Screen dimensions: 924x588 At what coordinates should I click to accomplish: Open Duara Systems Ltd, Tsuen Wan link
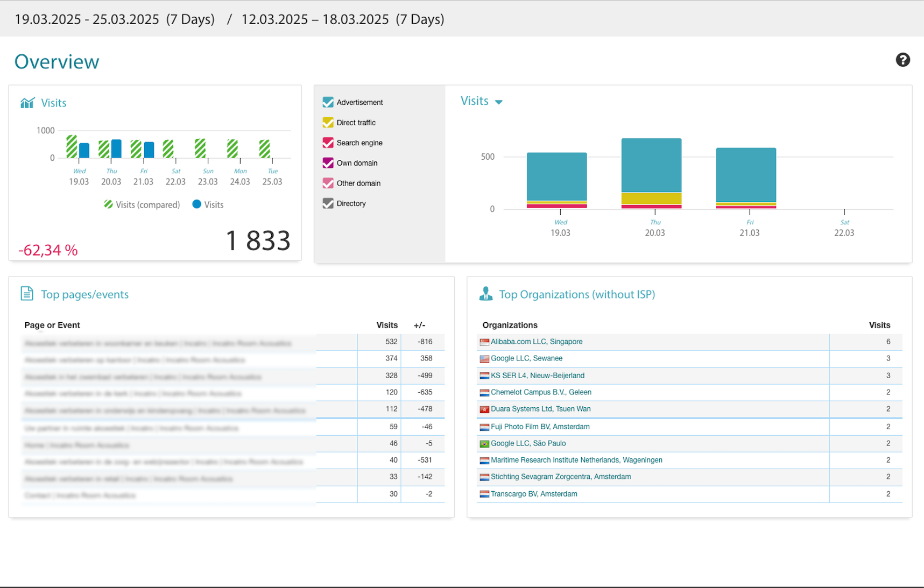click(x=541, y=409)
